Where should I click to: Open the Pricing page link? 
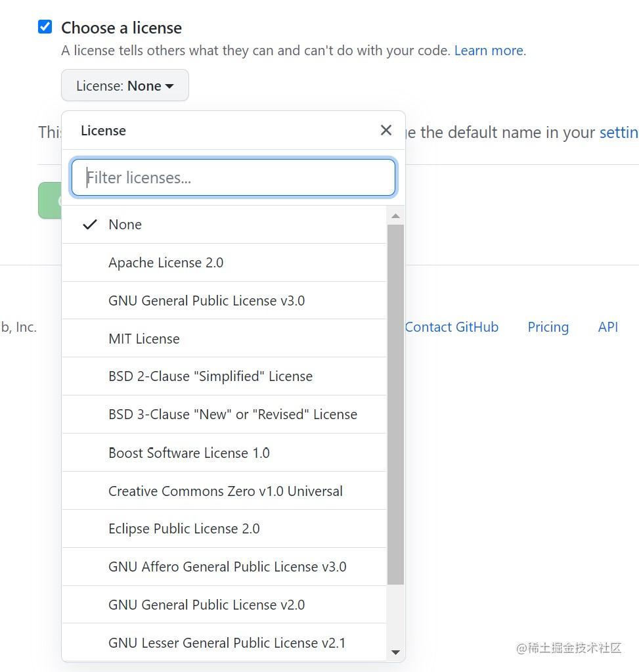pyautogui.click(x=548, y=326)
